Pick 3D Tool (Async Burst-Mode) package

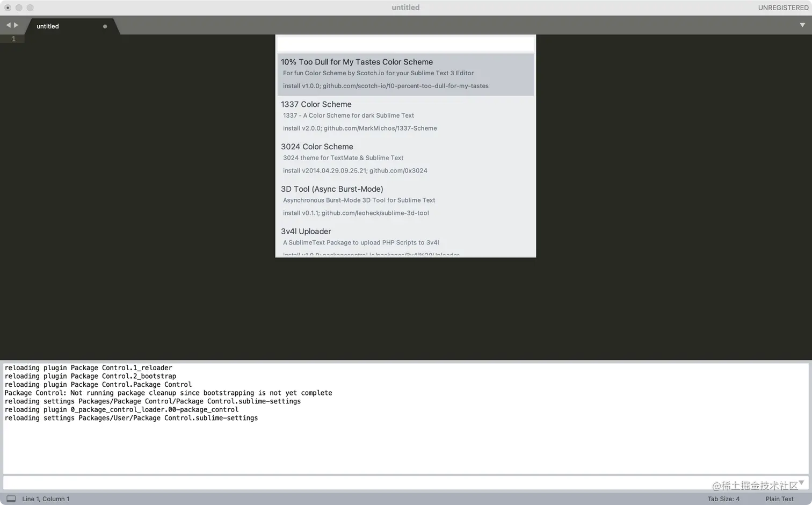[x=405, y=201]
